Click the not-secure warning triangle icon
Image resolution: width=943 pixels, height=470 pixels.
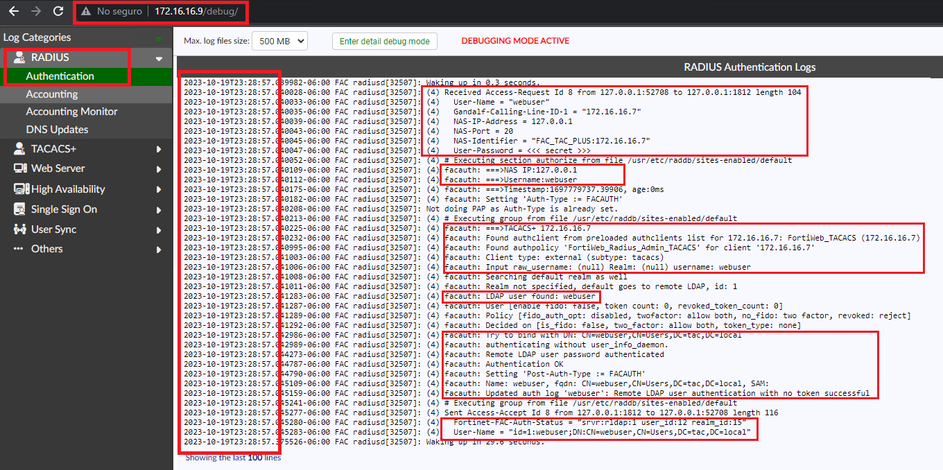[x=86, y=11]
